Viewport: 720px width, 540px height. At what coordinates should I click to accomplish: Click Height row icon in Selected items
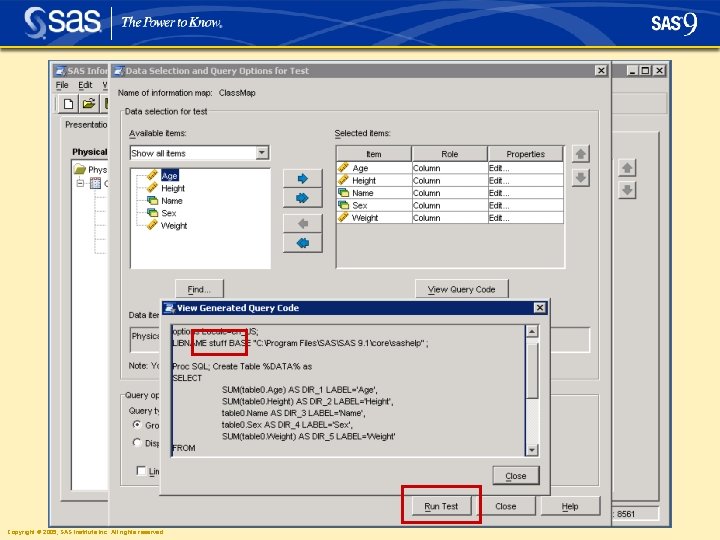(343, 180)
